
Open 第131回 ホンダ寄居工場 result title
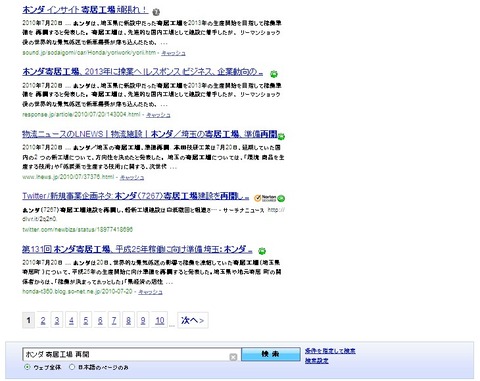[137, 249]
